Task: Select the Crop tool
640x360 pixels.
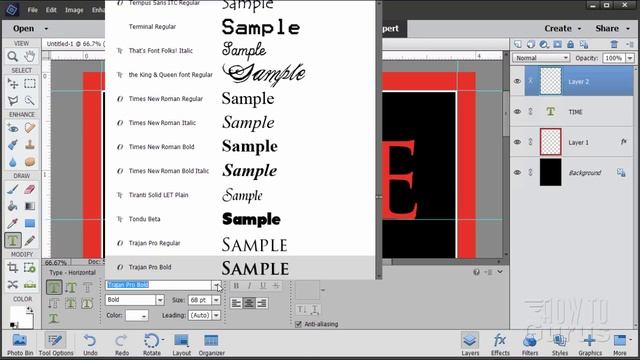Action: click(x=13, y=268)
